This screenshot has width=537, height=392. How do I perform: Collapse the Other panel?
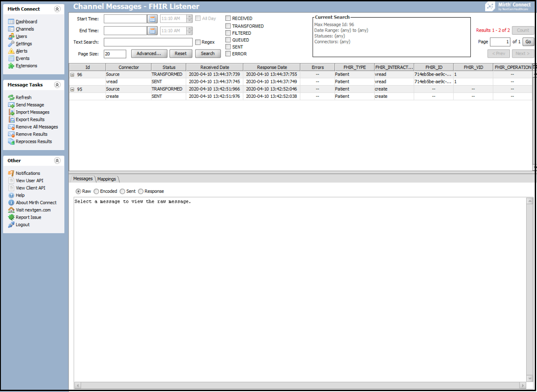click(x=57, y=160)
